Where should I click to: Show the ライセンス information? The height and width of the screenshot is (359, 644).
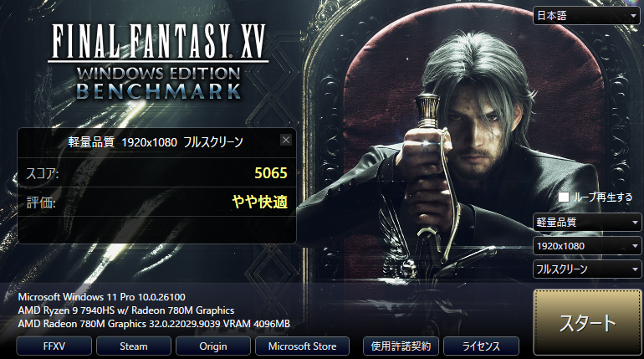482,346
